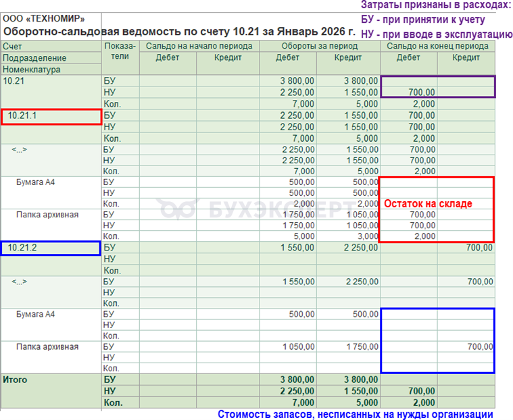
Task: Click 10.21.2 Папка архивная debit 1 050,00
Action: click(299, 347)
